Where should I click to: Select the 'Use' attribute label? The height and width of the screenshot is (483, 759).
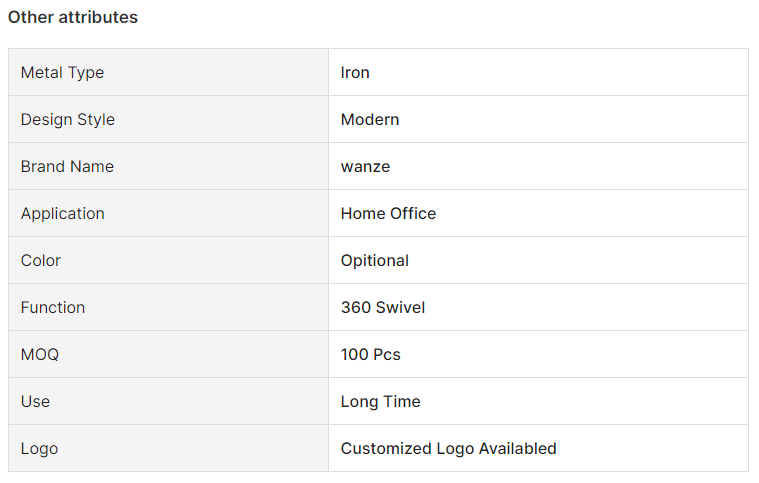pos(35,401)
